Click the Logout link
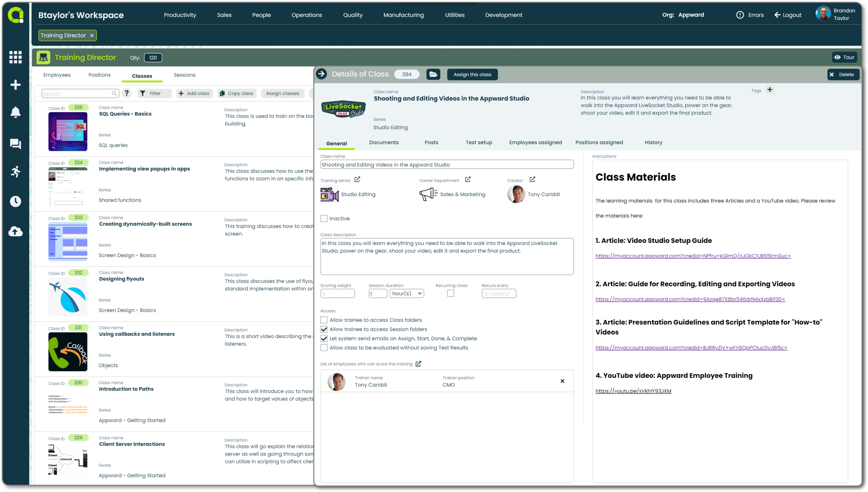Viewport: 868px width, 492px height. 788,15
